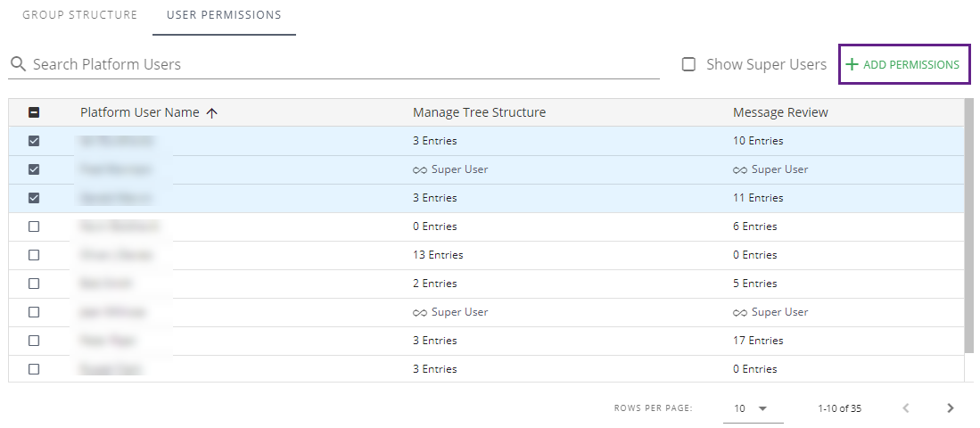Screen dimensions: 980x428
Task: Click 3 Entries in the 17 Entries row
Action: [434, 341]
